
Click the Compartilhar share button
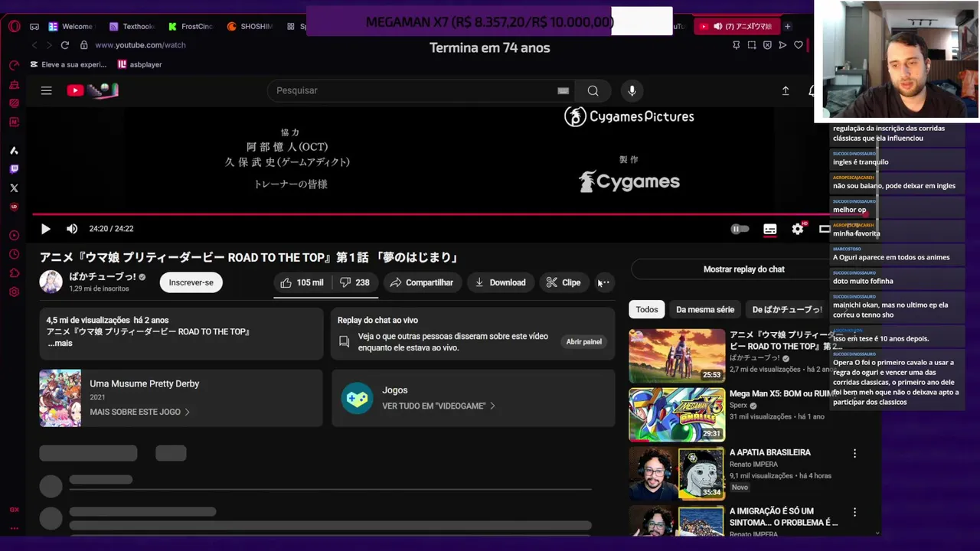coord(422,282)
